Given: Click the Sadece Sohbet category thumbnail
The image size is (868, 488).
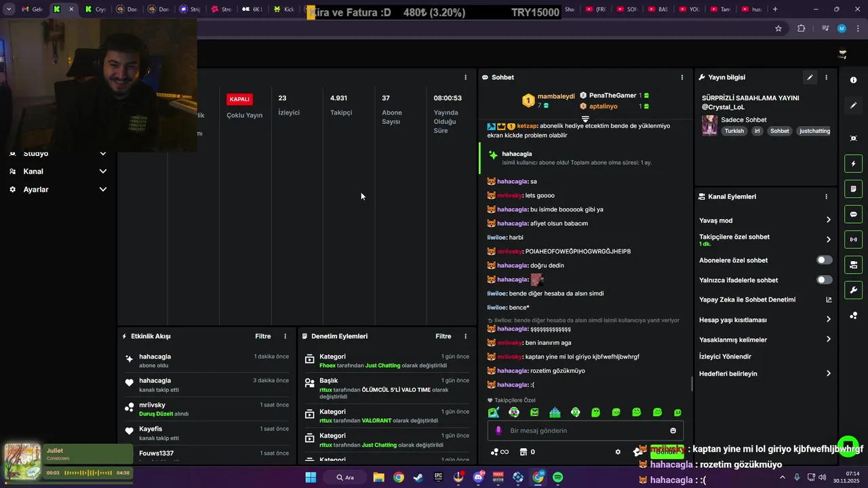Looking at the screenshot, I should pos(709,125).
